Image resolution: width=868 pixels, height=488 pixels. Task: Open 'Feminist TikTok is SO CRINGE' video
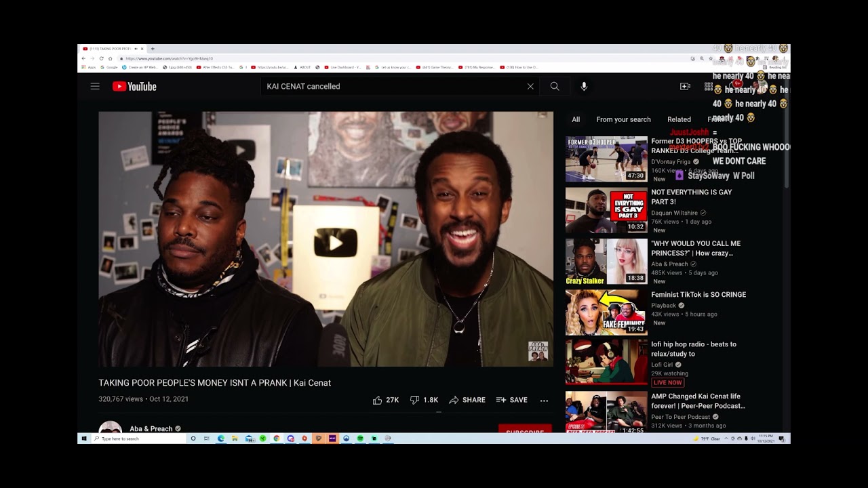[698, 295]
